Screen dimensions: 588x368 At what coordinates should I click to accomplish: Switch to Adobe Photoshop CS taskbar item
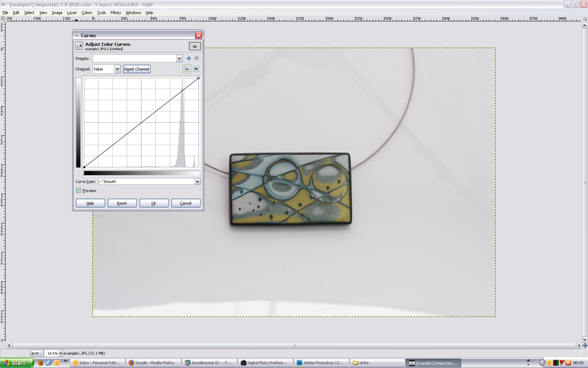pos(321,363)
